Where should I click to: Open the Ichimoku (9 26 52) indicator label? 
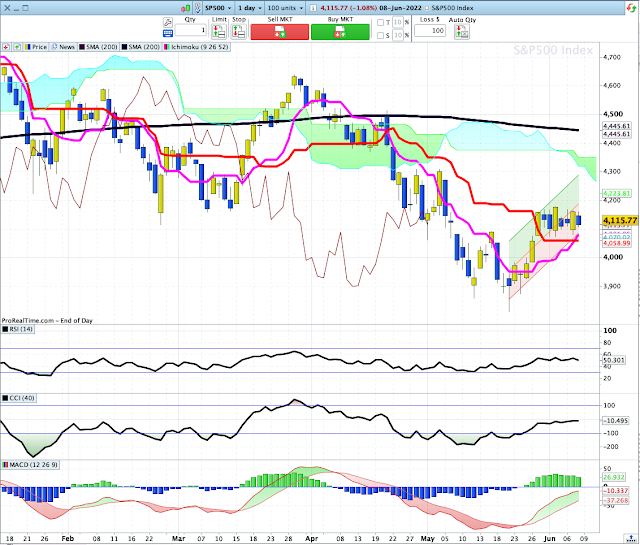point(196,47)
